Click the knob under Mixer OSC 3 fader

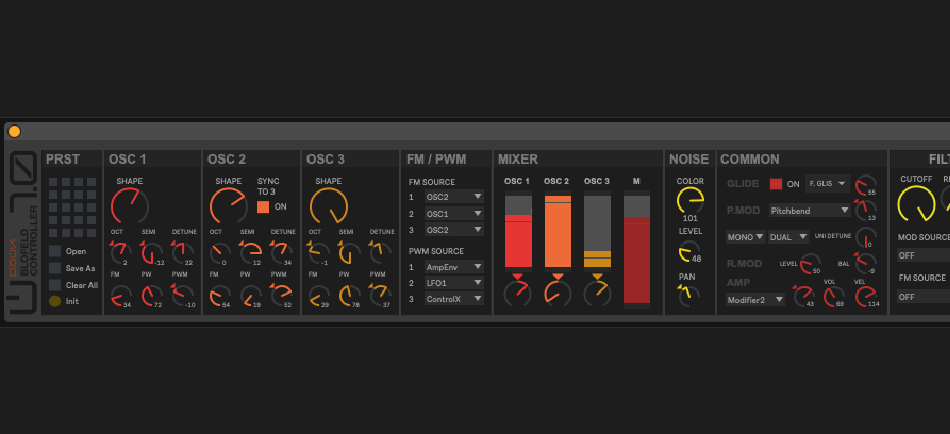tap(597, 293)
